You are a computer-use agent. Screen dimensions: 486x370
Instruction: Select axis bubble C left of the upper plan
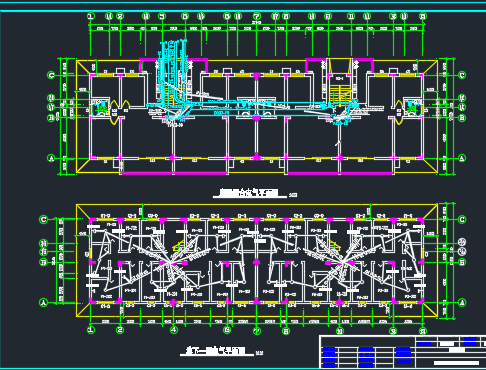point(51,75)
